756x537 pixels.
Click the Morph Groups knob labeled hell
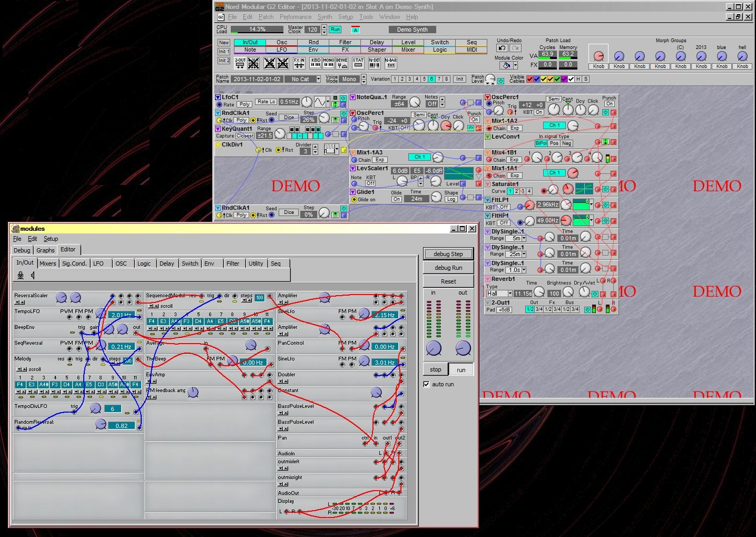click(742, 56)
